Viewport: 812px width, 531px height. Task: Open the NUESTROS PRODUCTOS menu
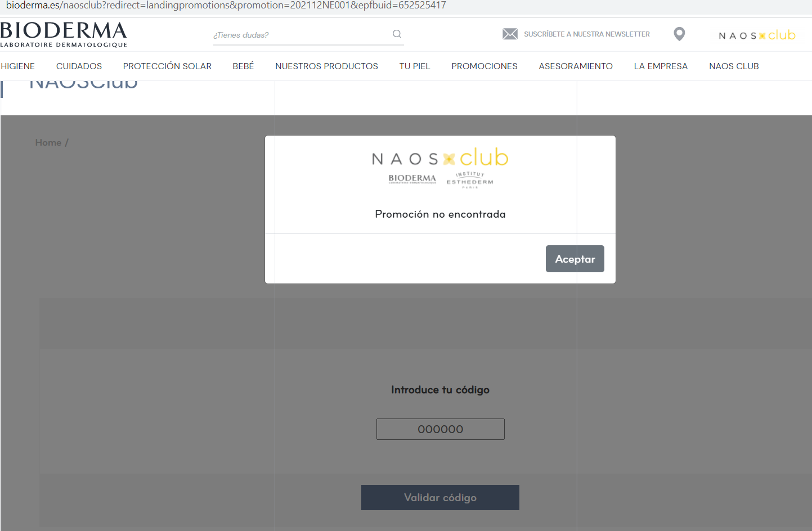click(x=326, y=66)
